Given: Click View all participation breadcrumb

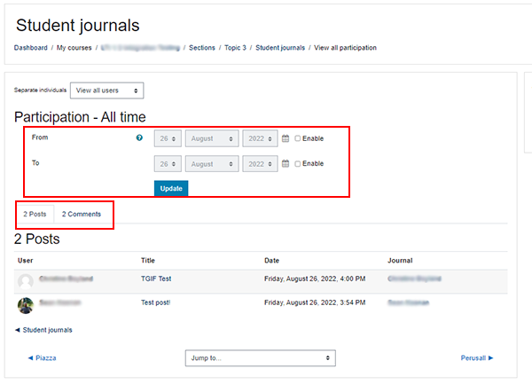Looking at the screenshot, I should coord(345,48).
